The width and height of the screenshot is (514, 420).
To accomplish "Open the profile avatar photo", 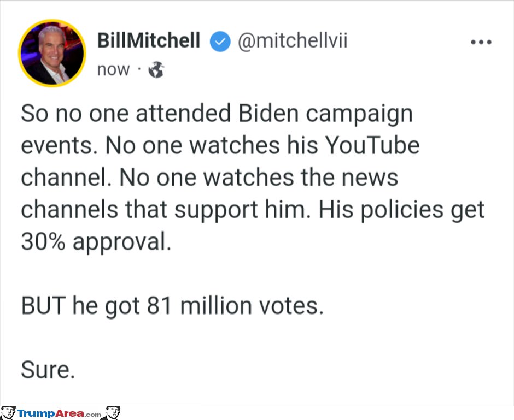I will [x=52, y=53].
